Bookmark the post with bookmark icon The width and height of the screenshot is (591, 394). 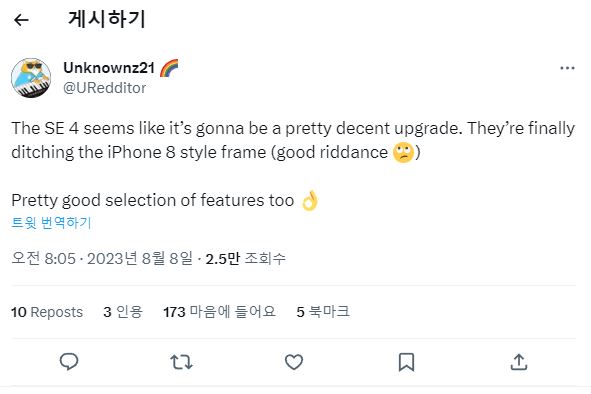pyautogui.click(x=406, y=362)
